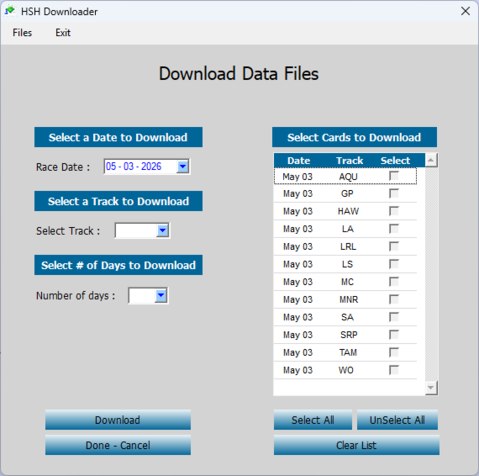
Task: Click the Download button
Action: [118, 420]
